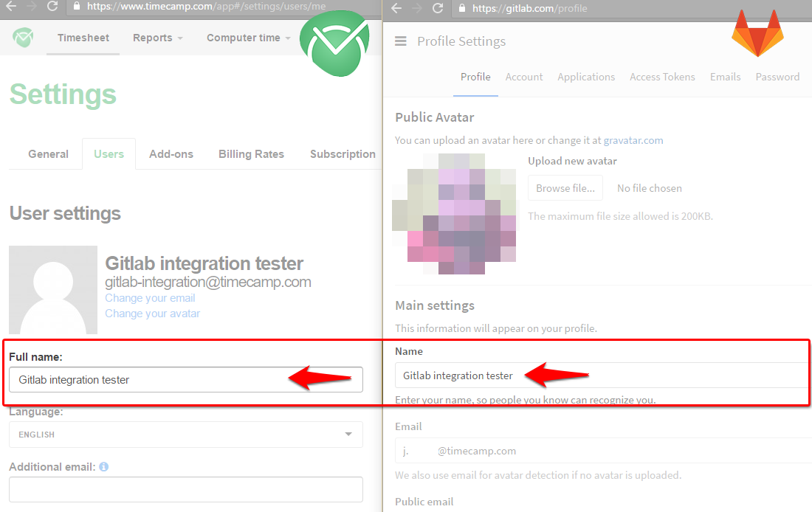812x512 pixels.
Task: Click TimeCamp user avatar placeholder
Action: coord(53,290)
